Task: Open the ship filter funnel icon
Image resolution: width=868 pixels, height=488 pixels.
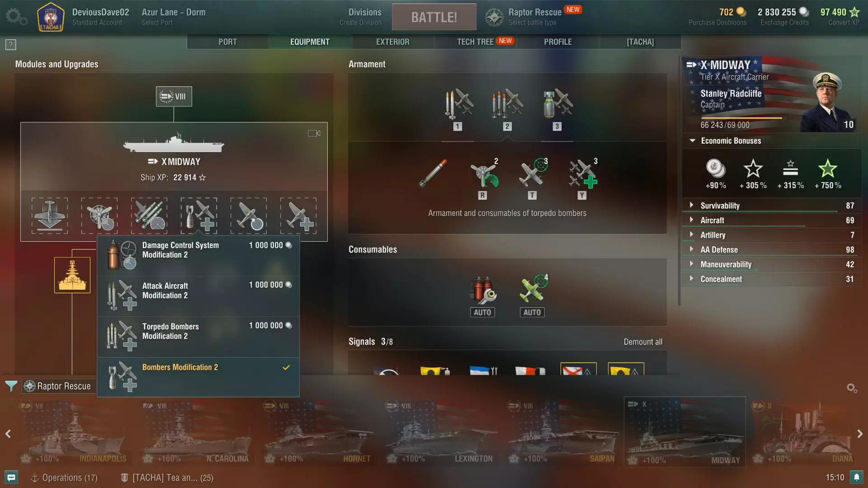Action: 11,386
